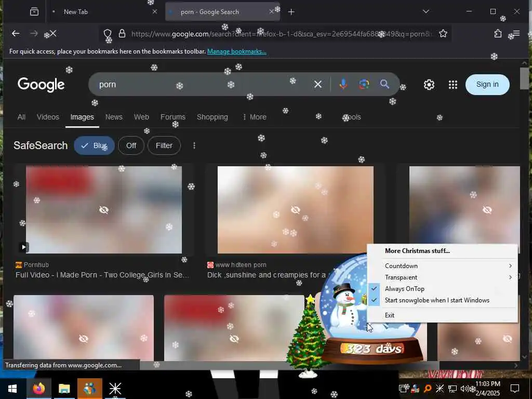This screenshot has width=532, height=399.
Task: Click the page vertical scrollbar thumb
Action: (525, 78)
